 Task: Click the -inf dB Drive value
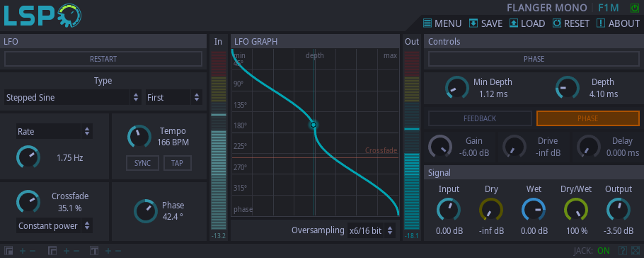point(548,153)
